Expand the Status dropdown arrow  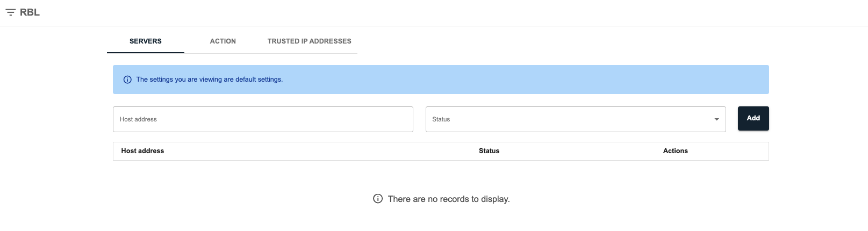coord(716,119)
